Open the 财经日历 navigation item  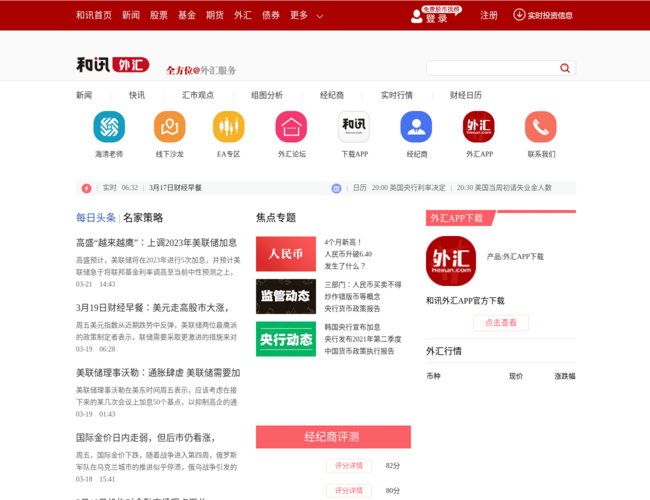click(x=466, y=95)
